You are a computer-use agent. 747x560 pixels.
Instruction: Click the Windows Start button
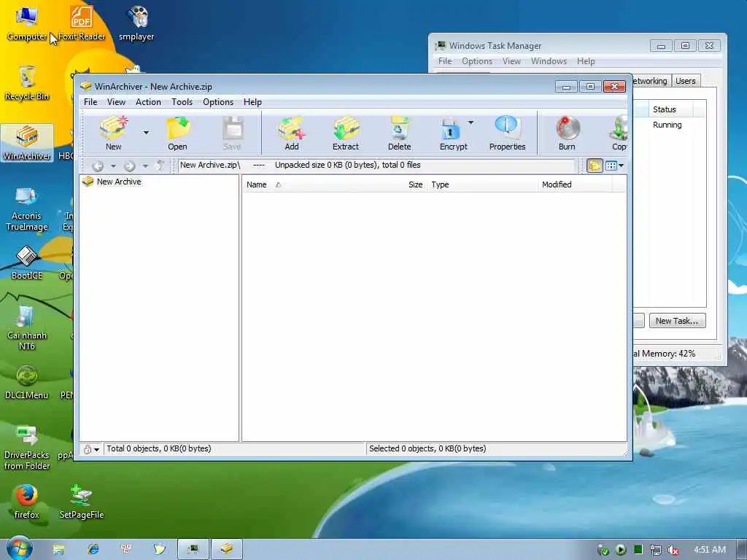click(x=19, y=549)
